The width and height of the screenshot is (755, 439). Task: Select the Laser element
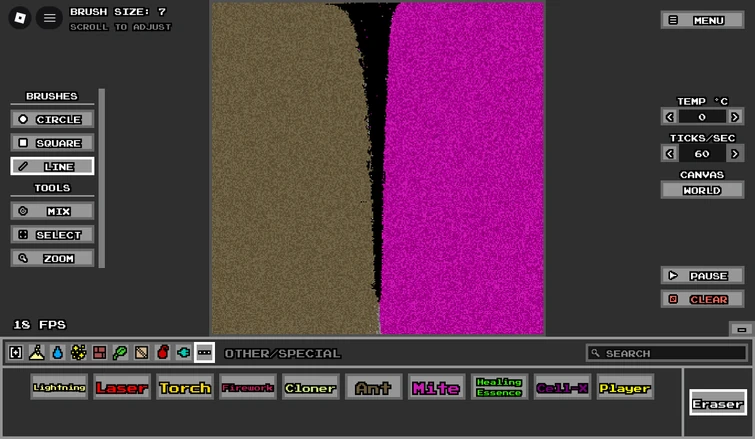coord(122,387)
